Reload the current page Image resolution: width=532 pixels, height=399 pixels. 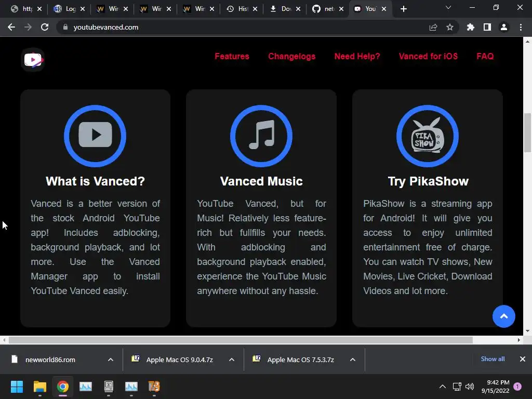(45, 27)
